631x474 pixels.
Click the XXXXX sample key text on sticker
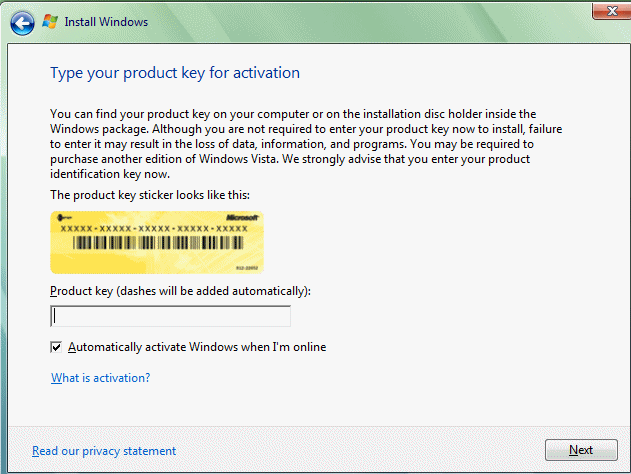[x=154, y=229]
